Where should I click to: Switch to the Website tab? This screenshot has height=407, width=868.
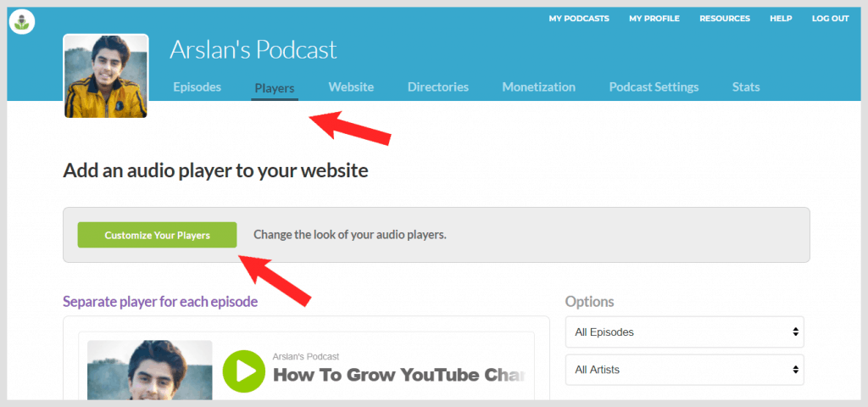tap(351, 87)
